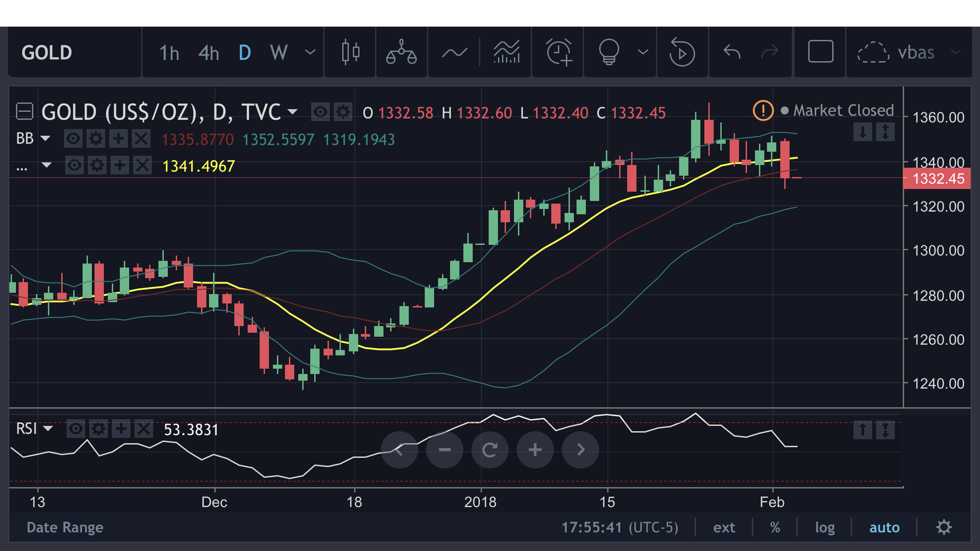980x551 pixels.
Task: Hide the 1341.4967 moving average indicator
Action: click(75, 165)
